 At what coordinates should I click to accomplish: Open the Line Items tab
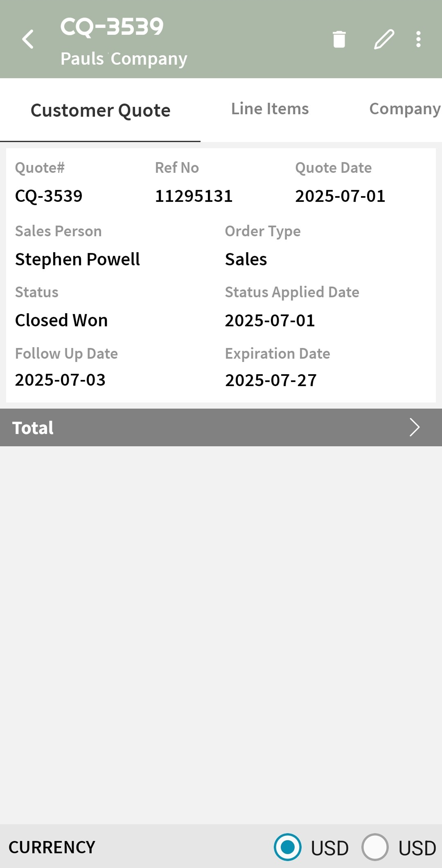[270, 109]
